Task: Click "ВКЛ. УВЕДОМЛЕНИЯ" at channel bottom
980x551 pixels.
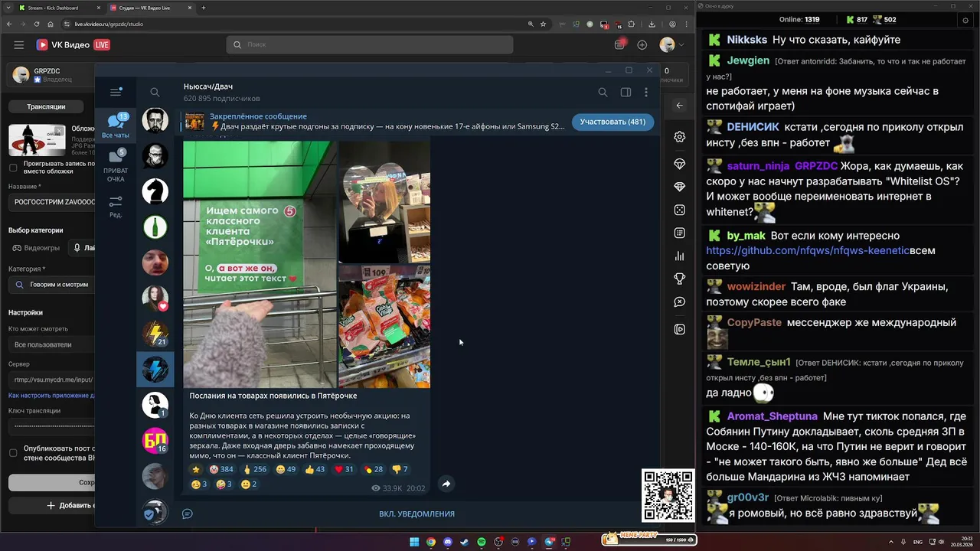Action: click(x=416, y=514)
